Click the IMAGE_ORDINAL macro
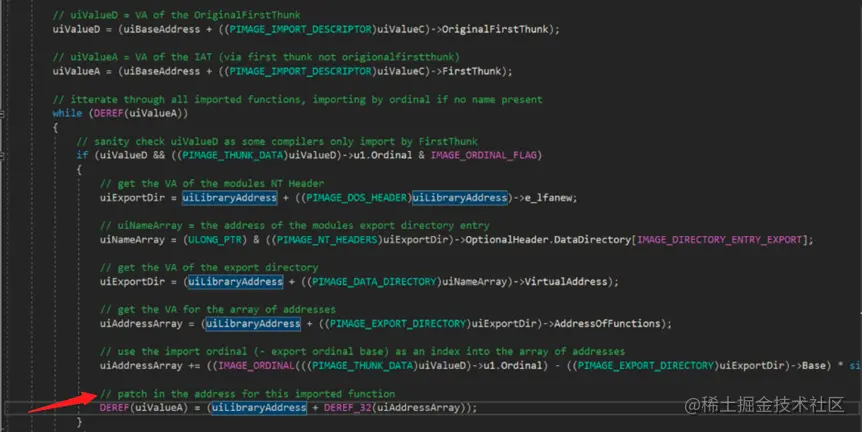Screen dimensions: 862x432 point(256,365)
